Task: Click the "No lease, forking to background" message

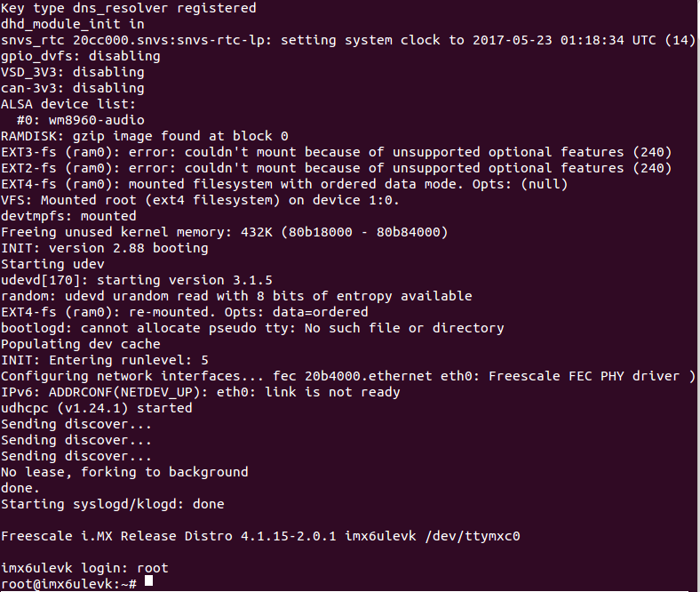Action: 124,472
